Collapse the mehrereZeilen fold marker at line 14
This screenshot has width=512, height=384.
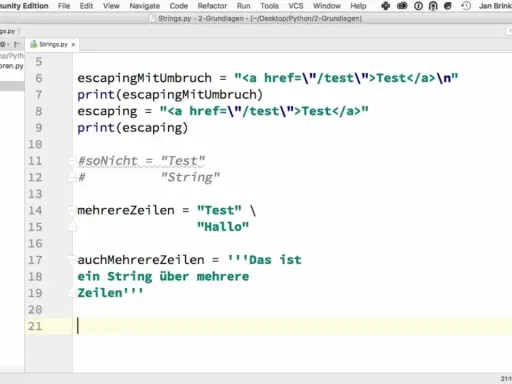pos(72,210)
